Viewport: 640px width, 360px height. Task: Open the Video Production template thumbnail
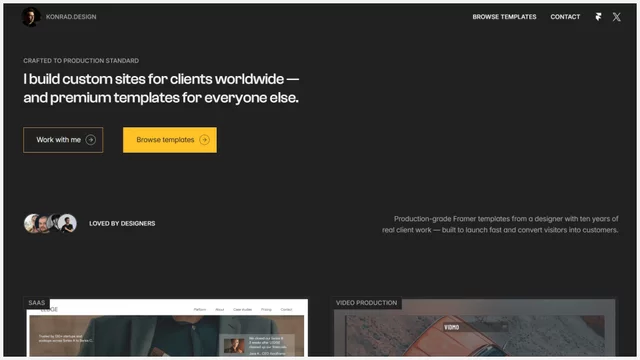tap(474, 327)
